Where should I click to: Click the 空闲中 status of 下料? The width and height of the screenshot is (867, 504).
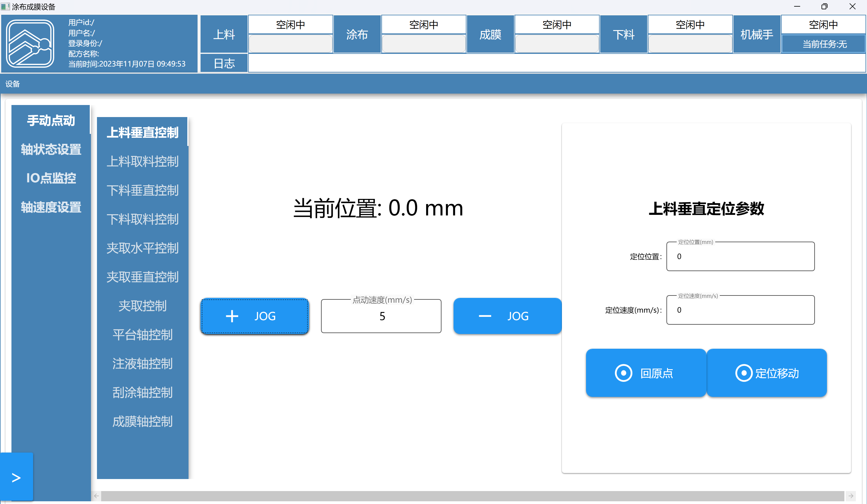690,24
